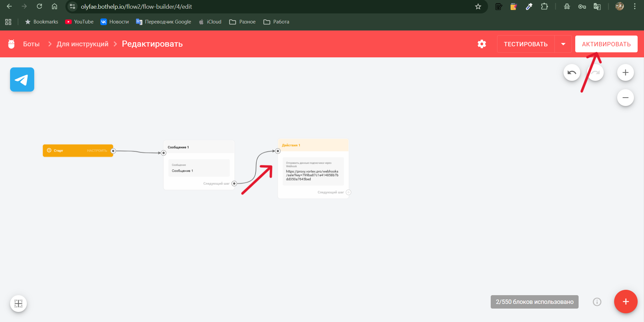Click the Telegram channel icon

[x=22, y=79]
